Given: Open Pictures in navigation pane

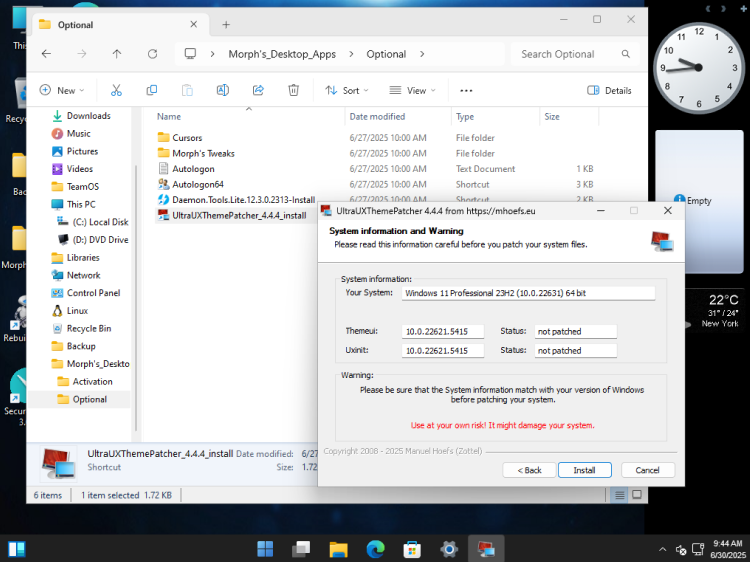Looking at the screenshot, I should click(82, 151).
